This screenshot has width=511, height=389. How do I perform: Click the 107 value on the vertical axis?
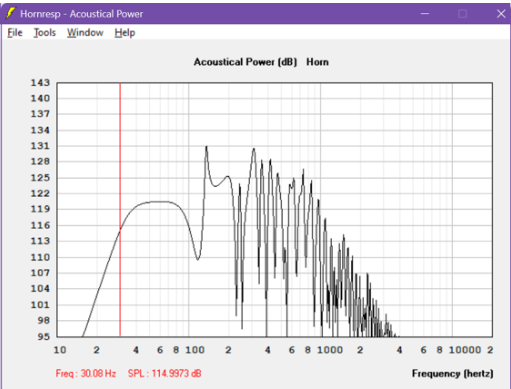click(x=40, y=273)
